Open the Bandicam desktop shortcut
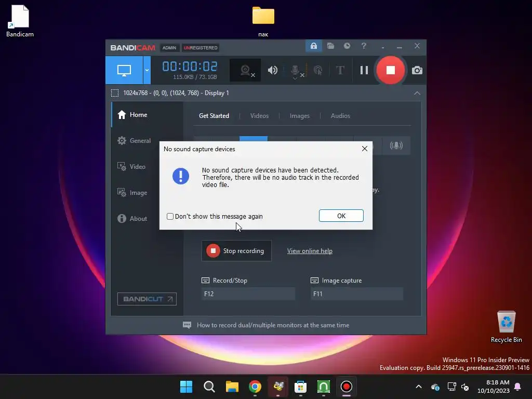 (x=20, y=21)
